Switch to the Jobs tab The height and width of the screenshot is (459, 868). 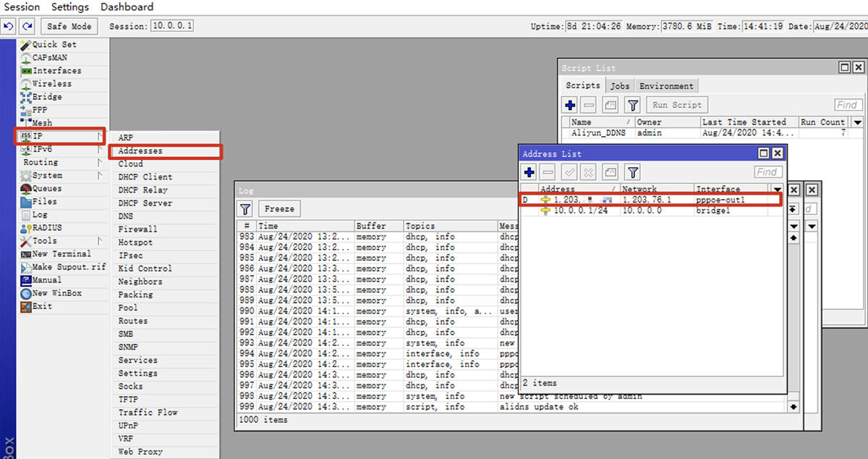620,85
